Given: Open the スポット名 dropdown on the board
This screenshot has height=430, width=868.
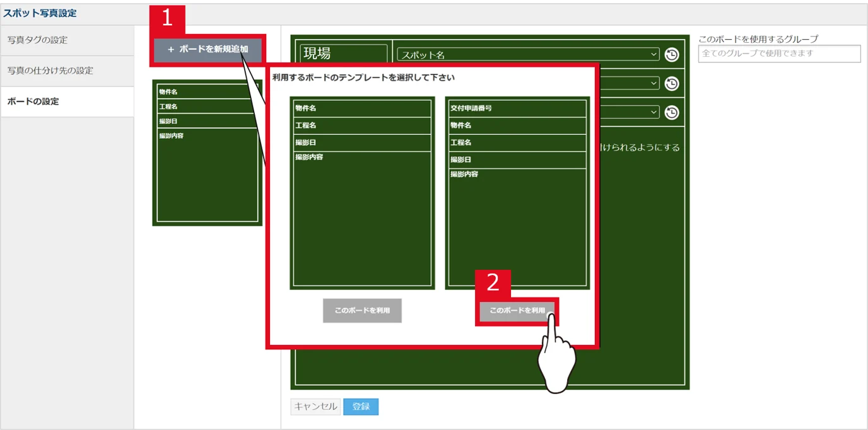Looking at the screenshot, I should (529, 55).
